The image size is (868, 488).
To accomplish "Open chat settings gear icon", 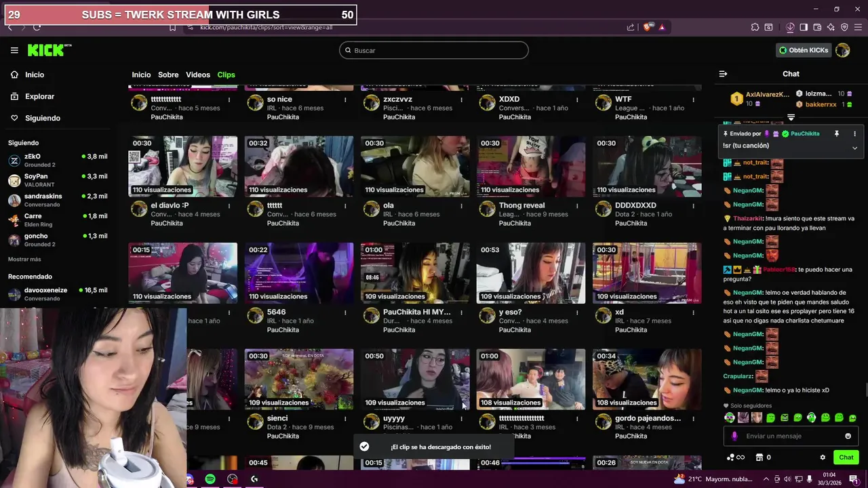I will click(823, 457).
